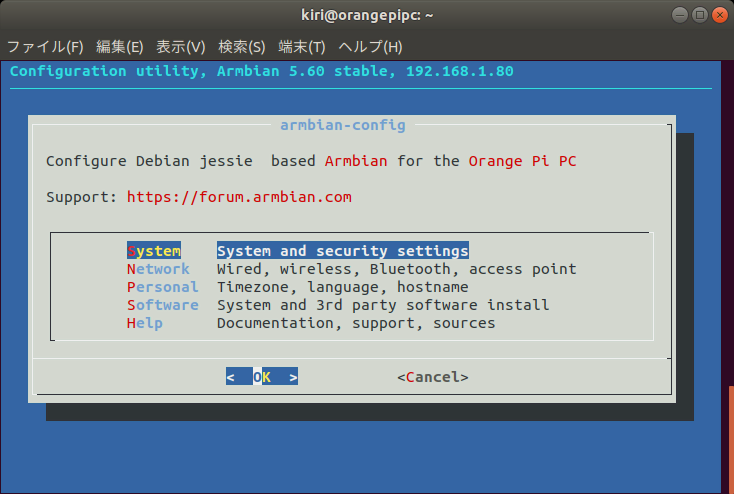Open the 編集(E) menu
This screenshot has height=494, width=734.
click(x=120, y=47)
